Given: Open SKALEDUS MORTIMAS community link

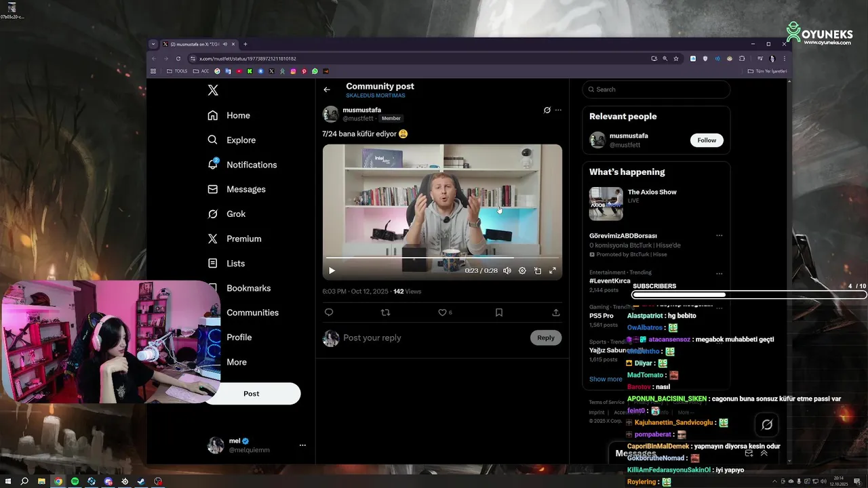Looking at the screenshot, I should 375,96.
